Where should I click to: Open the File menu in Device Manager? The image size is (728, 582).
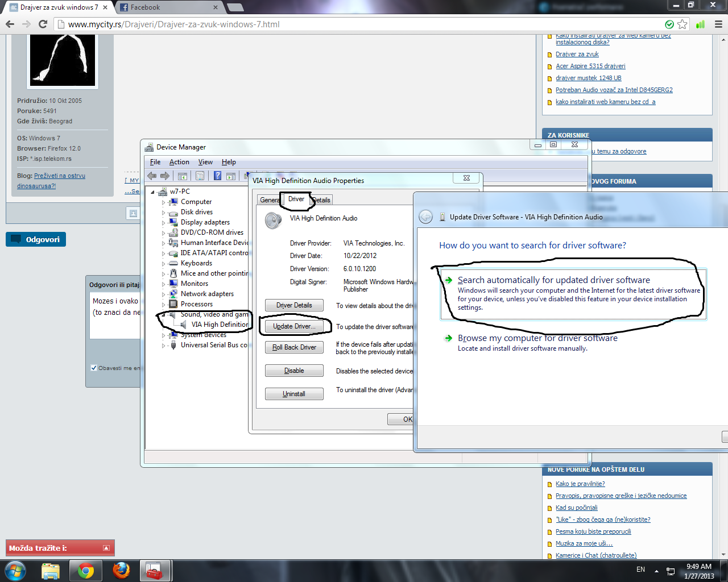(x=155, y=162)
